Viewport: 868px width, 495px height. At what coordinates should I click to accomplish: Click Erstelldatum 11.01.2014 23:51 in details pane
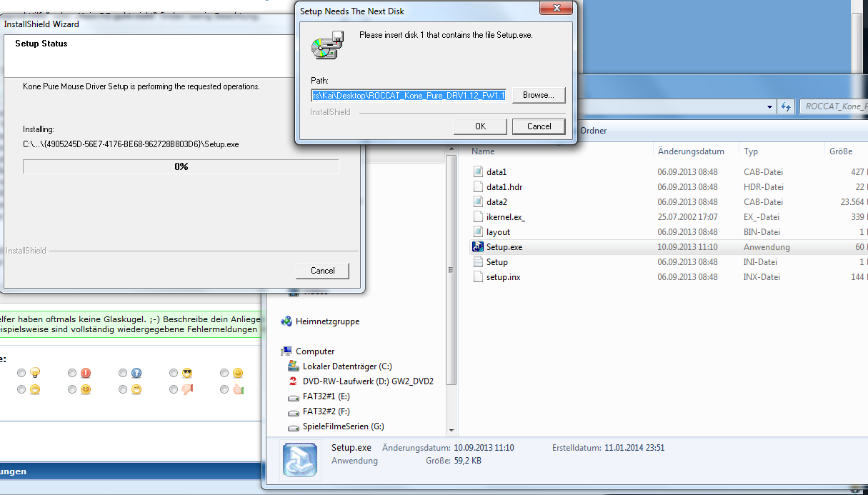pyautogui.click(x=609, y=448)
